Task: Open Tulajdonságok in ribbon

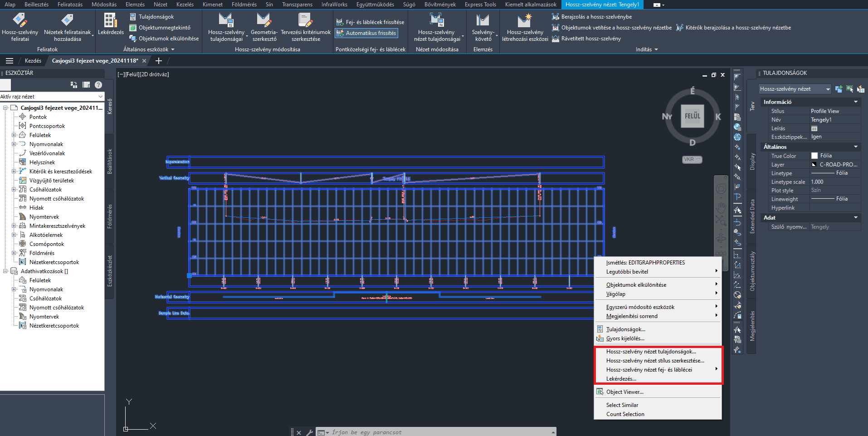Action: [x=152, y=17]
